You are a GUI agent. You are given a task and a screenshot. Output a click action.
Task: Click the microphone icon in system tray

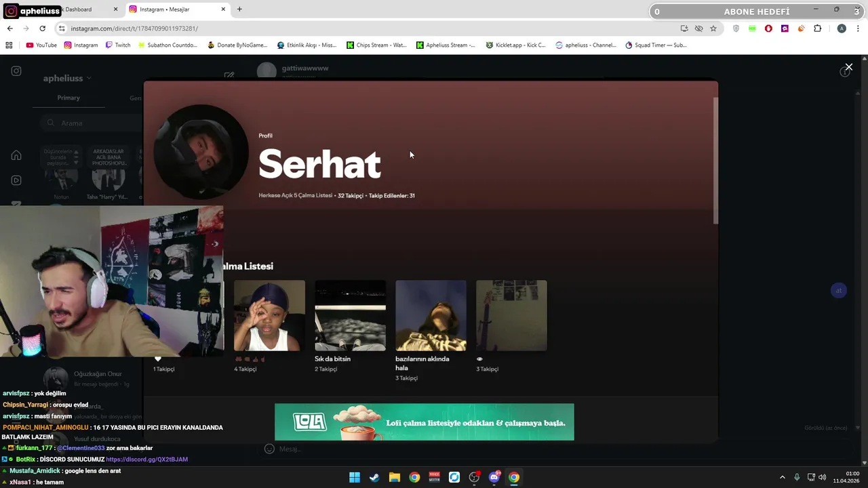coord(797,477)
